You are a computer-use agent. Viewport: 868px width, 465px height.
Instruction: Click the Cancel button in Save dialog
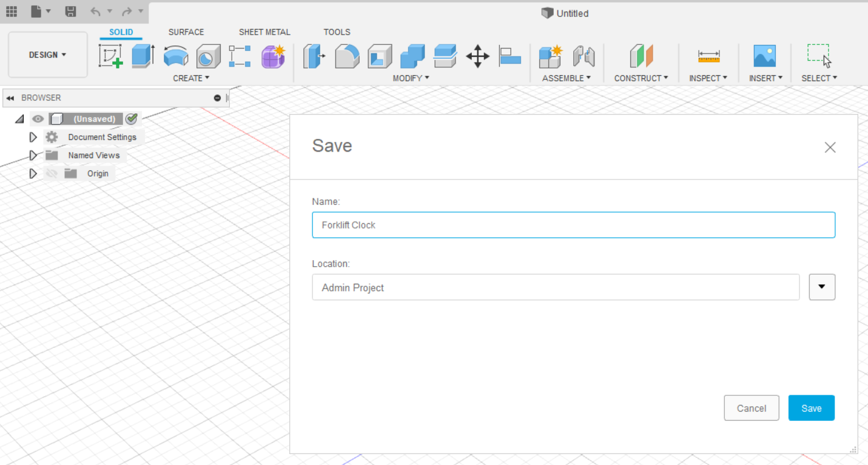click(x=752, y=408)
